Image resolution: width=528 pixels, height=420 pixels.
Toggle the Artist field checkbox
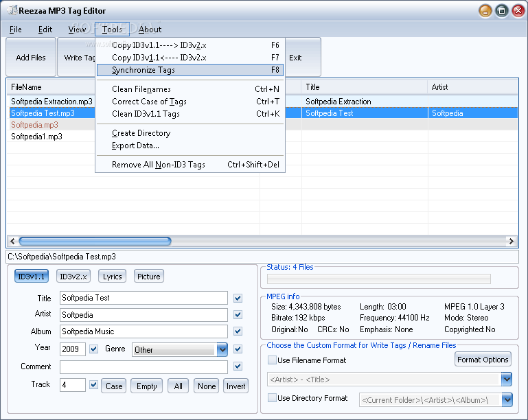238,315
